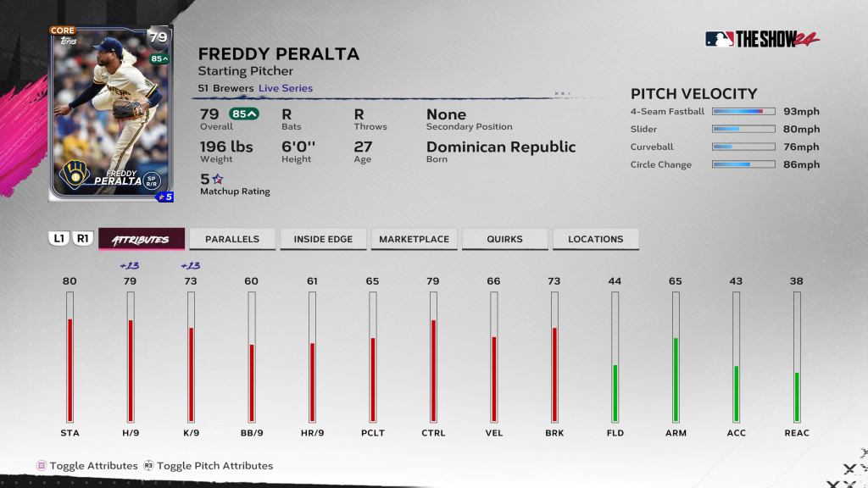Open the Quirks tab
The width and height of the screenshot is (868, 488).
(504, 239)
